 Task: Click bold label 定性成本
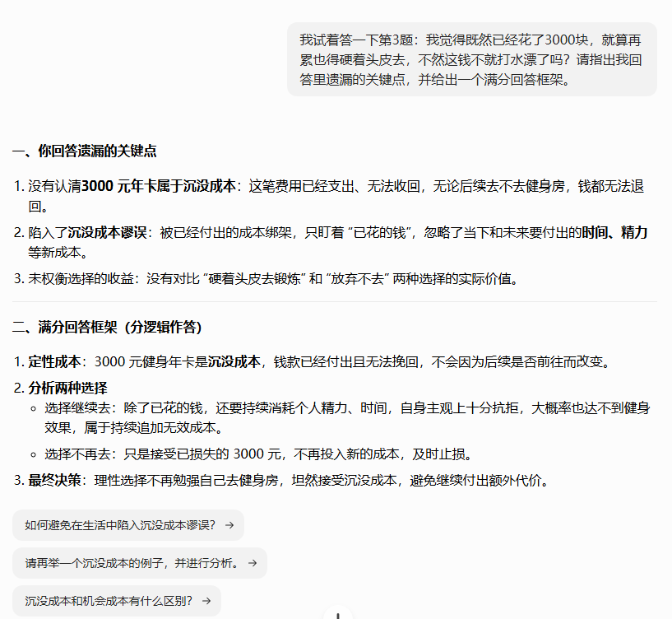[x=54, y=361]
